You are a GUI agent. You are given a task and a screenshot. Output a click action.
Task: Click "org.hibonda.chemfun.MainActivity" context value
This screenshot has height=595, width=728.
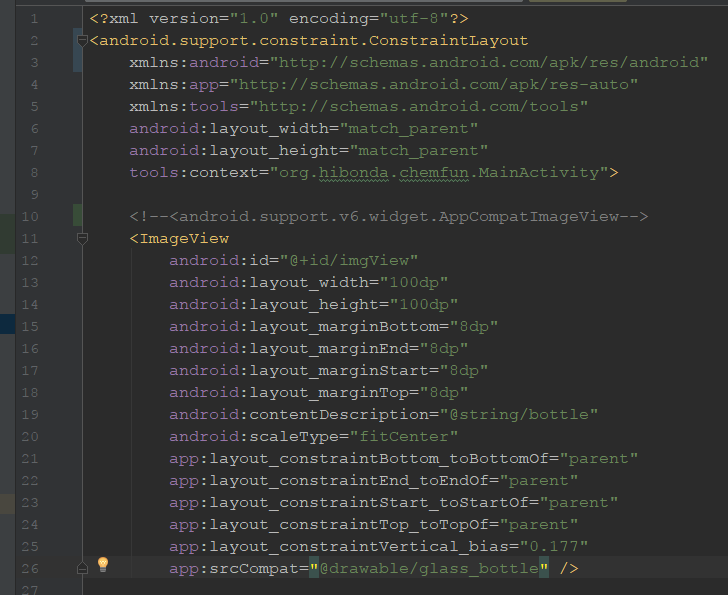[439, 173]
